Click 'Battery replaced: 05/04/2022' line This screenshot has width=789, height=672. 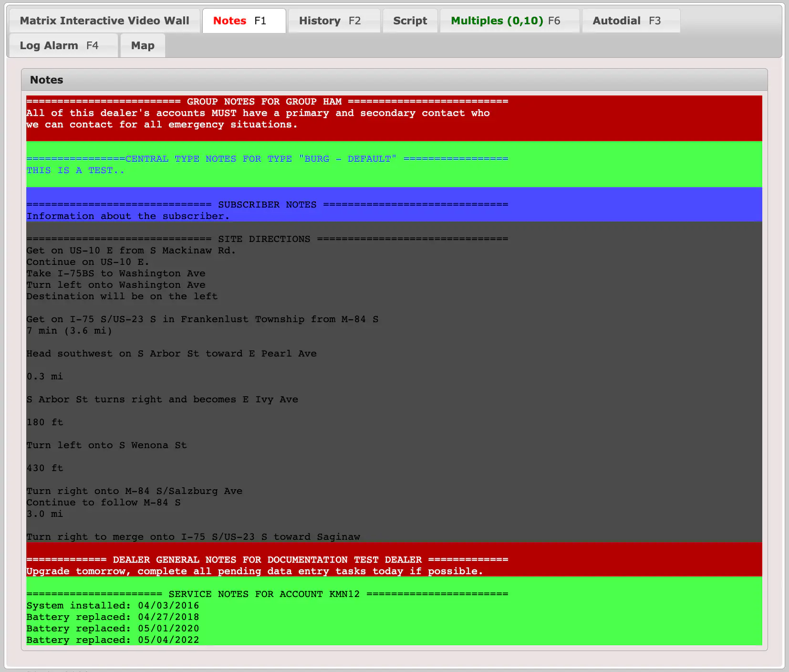coord(113,640)
